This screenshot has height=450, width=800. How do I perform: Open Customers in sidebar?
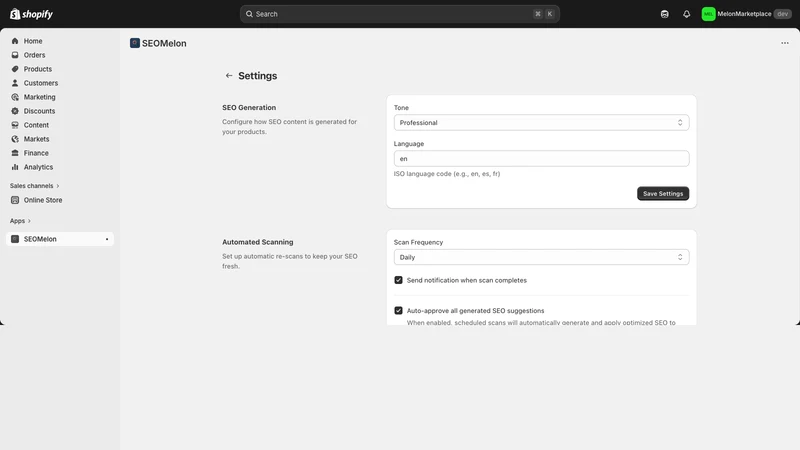[41, 83]
